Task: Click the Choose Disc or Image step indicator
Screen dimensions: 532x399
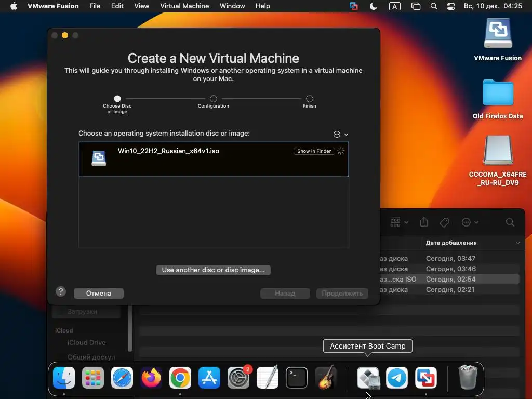Action: (117, 99)
